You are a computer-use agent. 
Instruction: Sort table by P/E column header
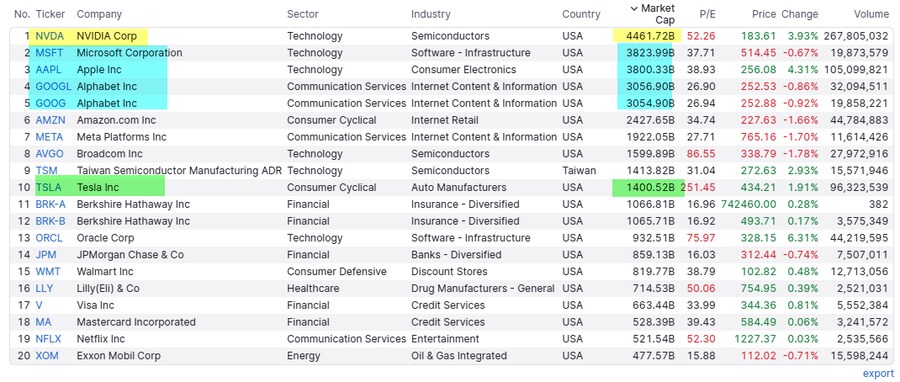tap(707, 14)
